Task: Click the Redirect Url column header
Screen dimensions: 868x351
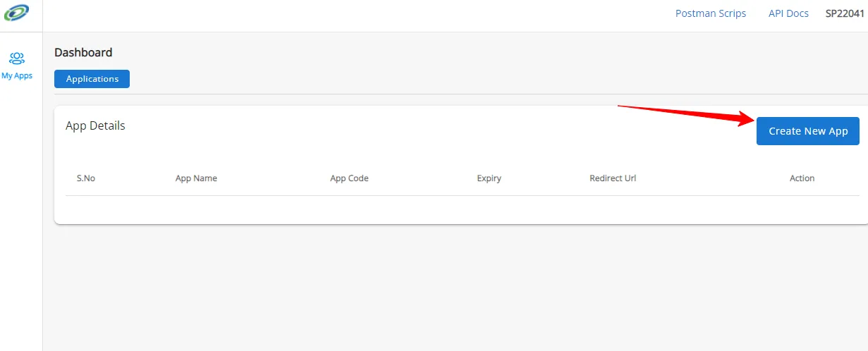Action: pos(613,178)
